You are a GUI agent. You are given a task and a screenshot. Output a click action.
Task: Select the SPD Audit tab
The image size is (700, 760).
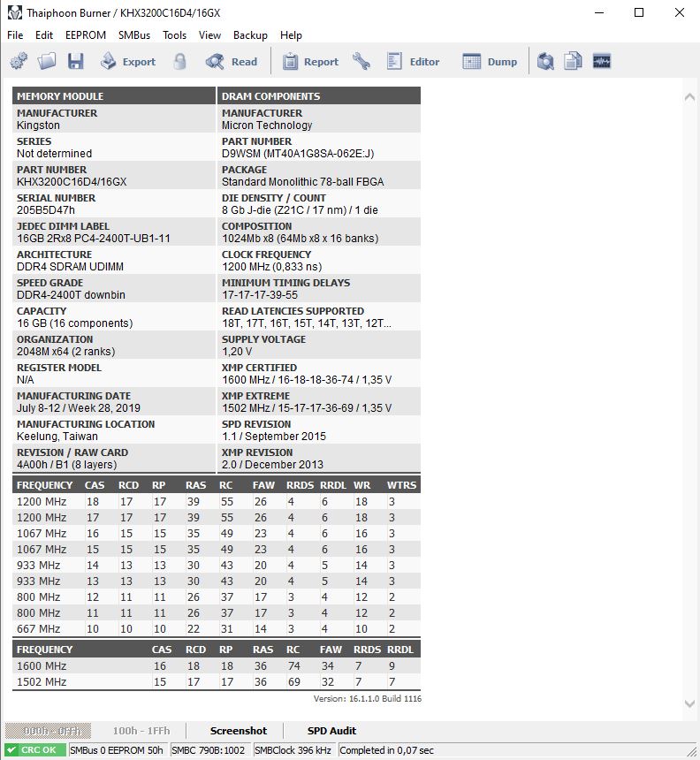331,731
